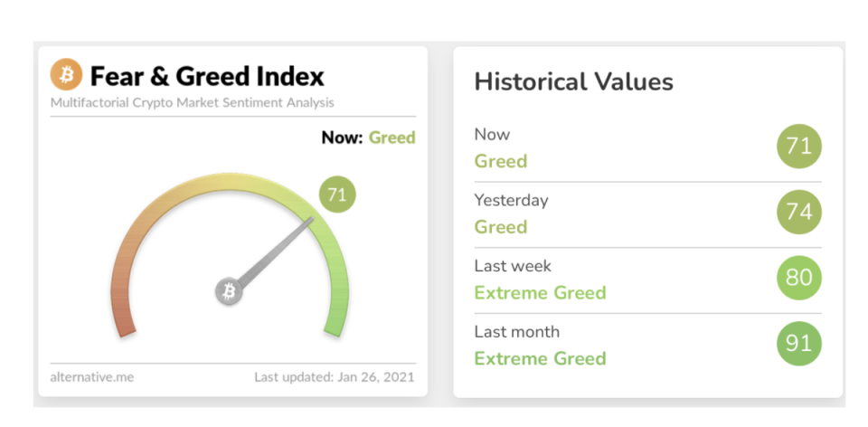
Task: Select the Last week Extreme Greed label
Action: pos(541,292)
